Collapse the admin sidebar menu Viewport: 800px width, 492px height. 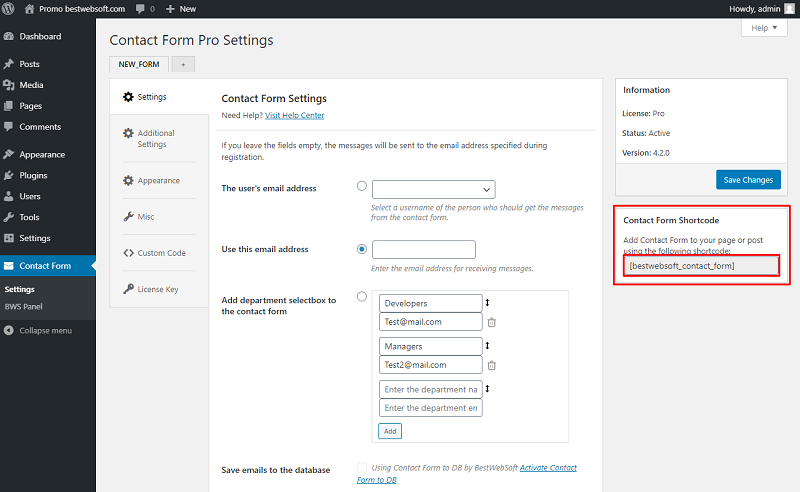[x=38, y=330]
